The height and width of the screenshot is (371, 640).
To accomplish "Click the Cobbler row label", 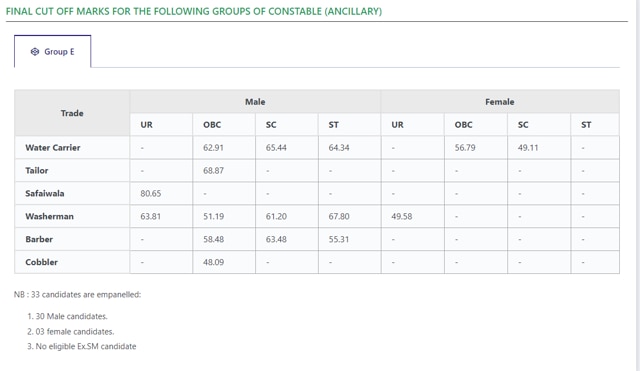I will tap(42, 262).
